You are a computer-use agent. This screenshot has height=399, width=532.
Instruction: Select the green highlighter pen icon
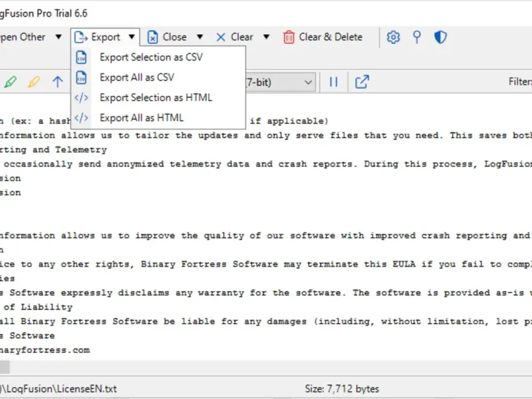(11, 82)
